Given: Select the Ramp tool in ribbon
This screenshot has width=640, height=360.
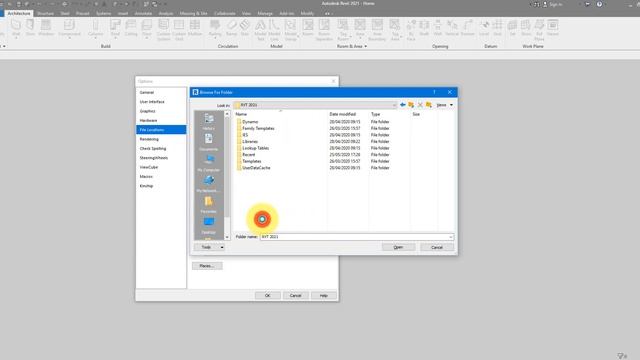Looking at the screenshot, I should pyautogui.click(x=231, y=28).
